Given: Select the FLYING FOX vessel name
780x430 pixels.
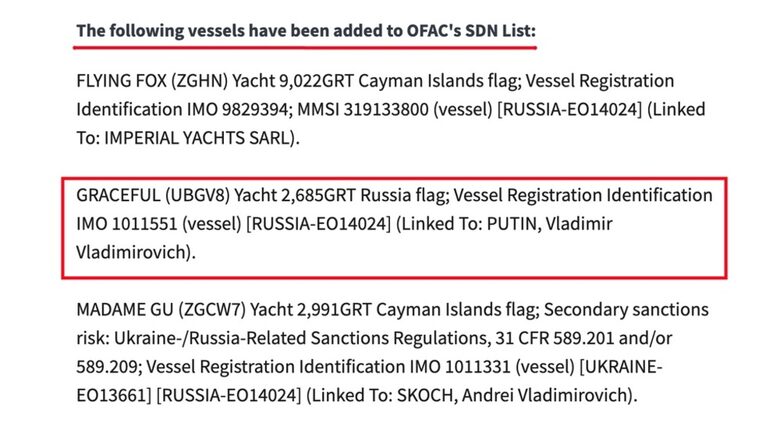Looking at the screenshot, I should (x=121, y=81).
